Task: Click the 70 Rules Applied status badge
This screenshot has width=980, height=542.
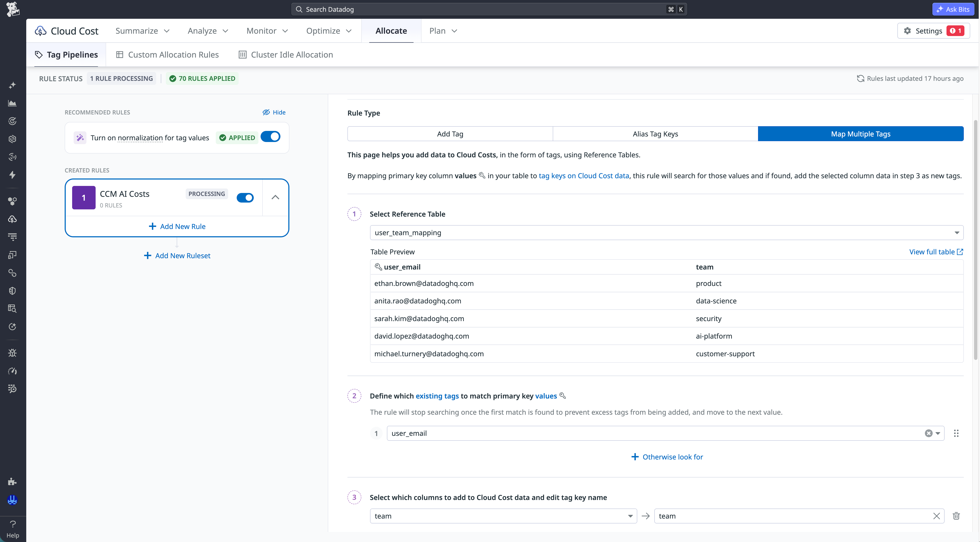Action: coord(202,78)
